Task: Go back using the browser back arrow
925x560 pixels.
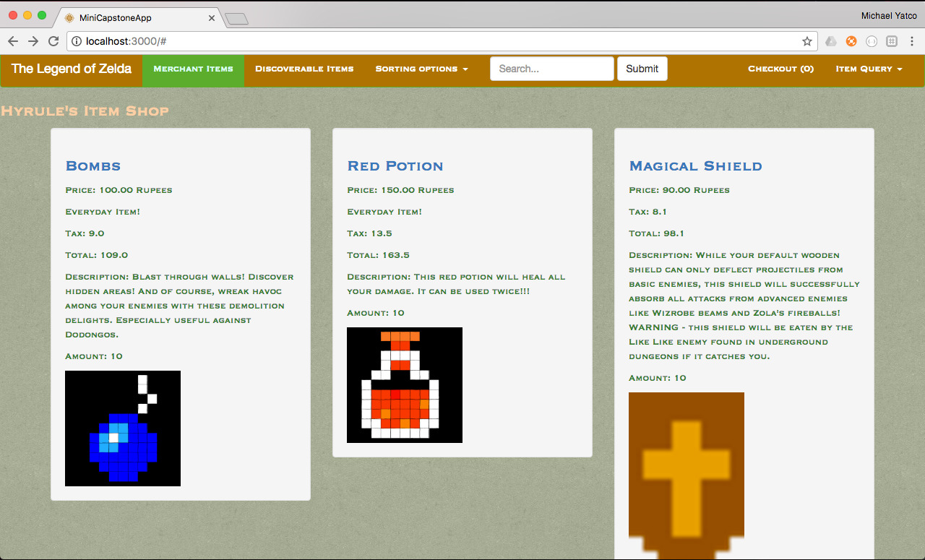Action: click(x=13, y=41)
